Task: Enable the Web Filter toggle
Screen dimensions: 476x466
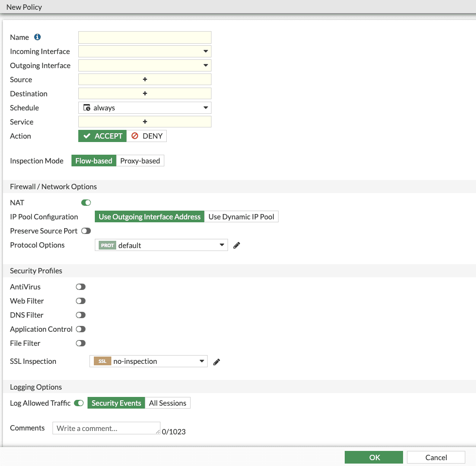Action: (81, 301)
